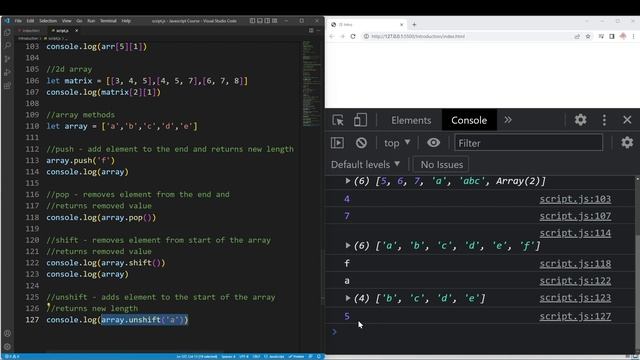Open the Run menu in VS Code
This screenshot has height=360, width=640.
(x=91, y=20)
